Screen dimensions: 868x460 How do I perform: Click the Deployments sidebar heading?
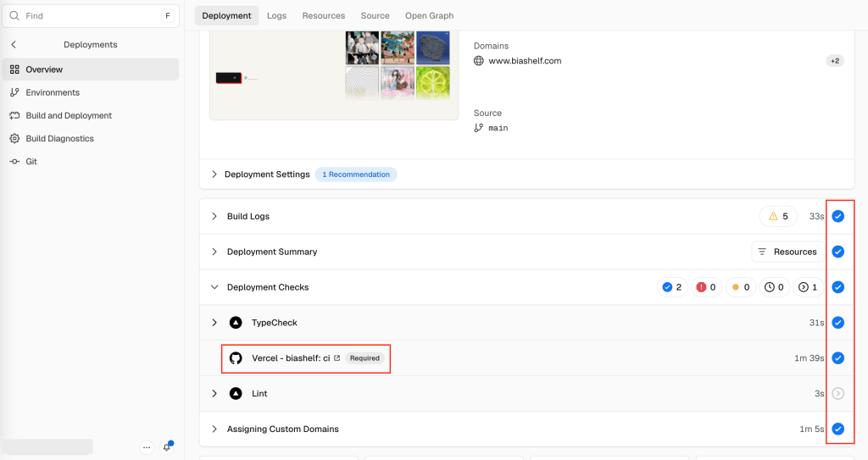click(x=90, y=44)
